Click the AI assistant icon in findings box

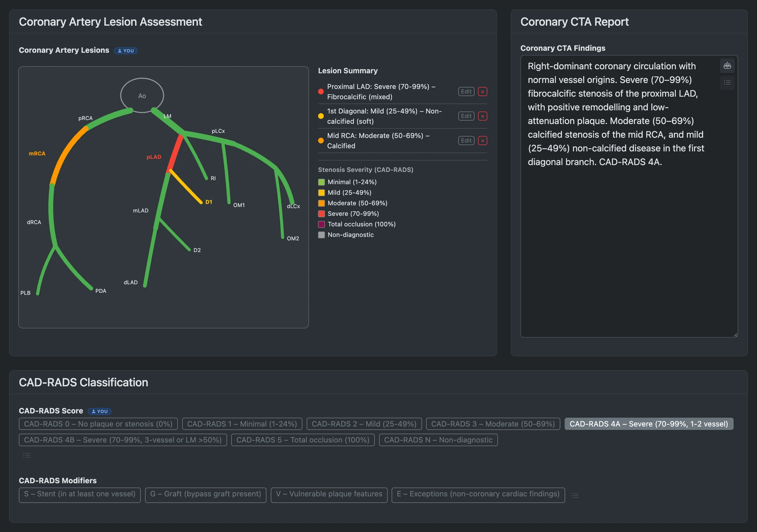point(727,66)
